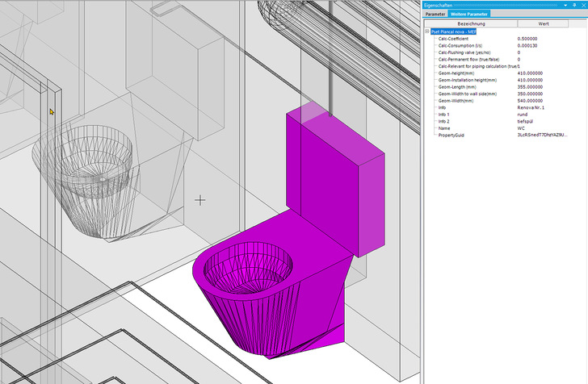
Task: Select the Weitere Parameter tab
Action: pyautogui.click(x=470, y=14)
